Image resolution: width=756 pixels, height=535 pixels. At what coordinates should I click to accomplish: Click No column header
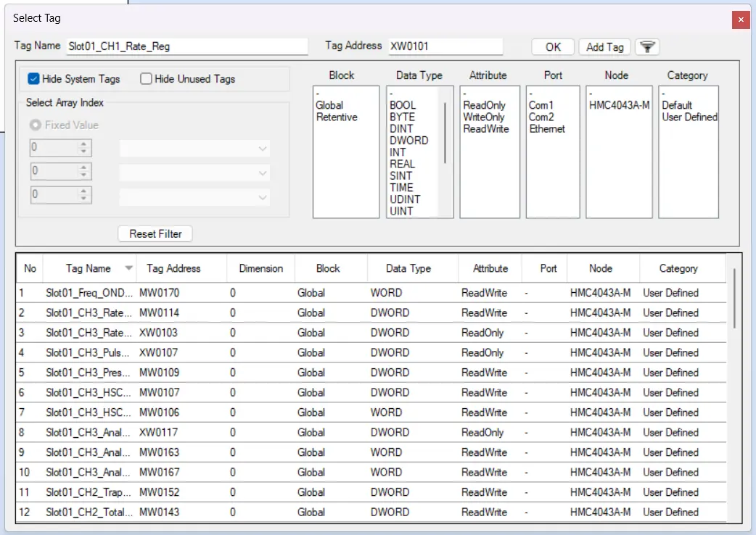click(30, 268)
